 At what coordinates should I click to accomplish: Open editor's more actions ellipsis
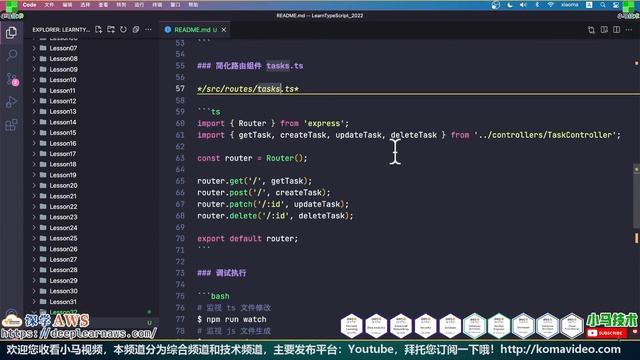629,30
